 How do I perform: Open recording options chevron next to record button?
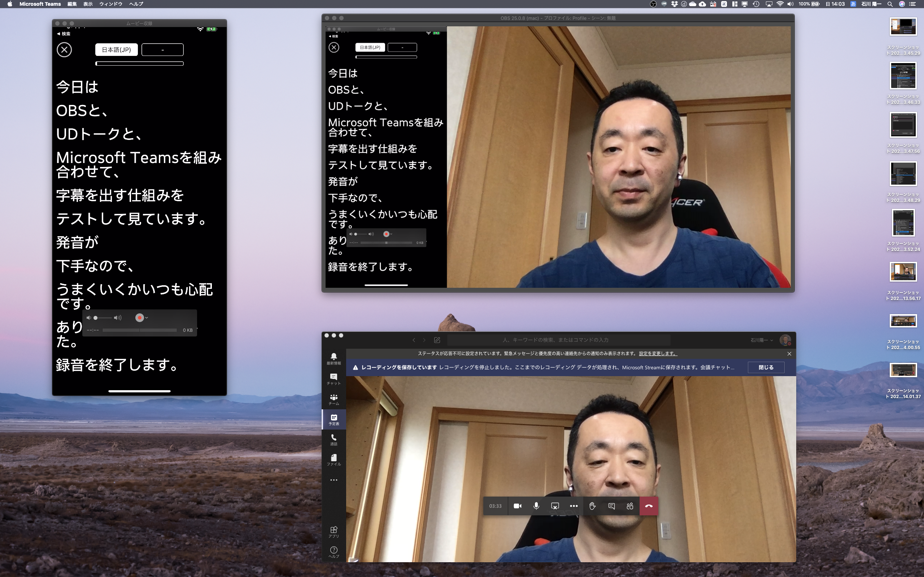tap(147, 317)
